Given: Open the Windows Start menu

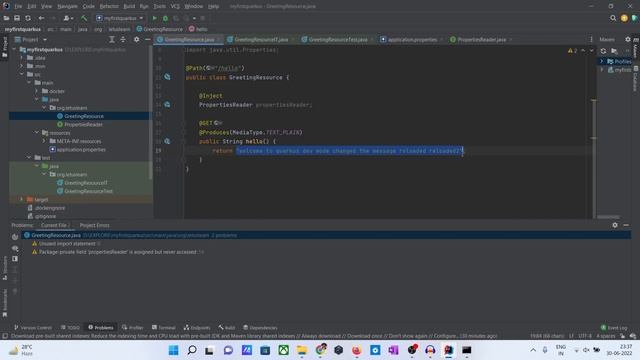Looking at the screenshot, I should [x=173, y=350].
